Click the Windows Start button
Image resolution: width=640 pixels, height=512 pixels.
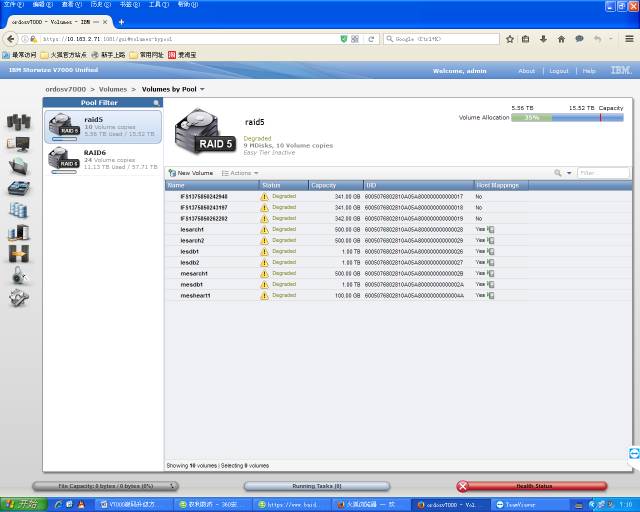(x=21, y=504)
